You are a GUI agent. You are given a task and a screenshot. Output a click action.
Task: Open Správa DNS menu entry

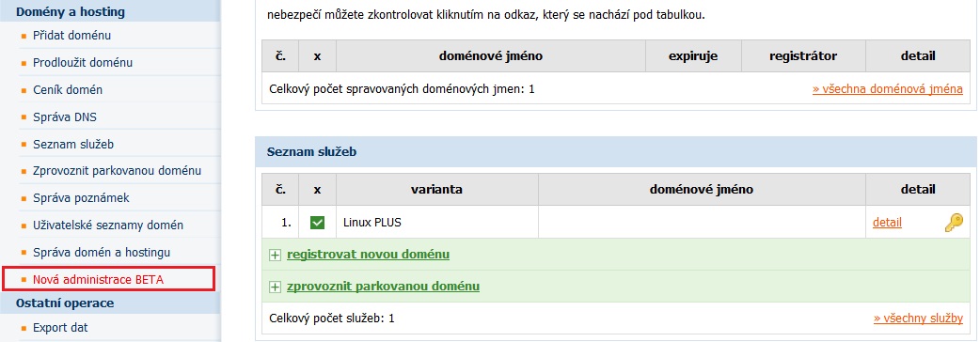[65, 117]
